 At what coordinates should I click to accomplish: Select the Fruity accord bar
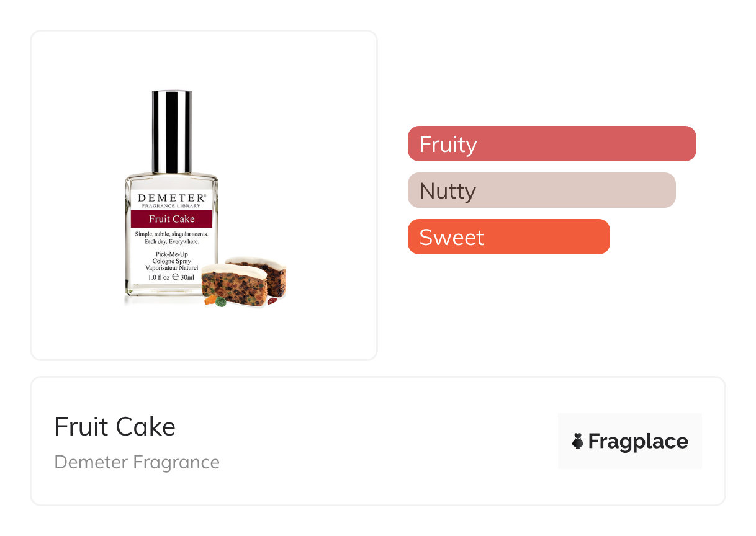pos(552,144)
